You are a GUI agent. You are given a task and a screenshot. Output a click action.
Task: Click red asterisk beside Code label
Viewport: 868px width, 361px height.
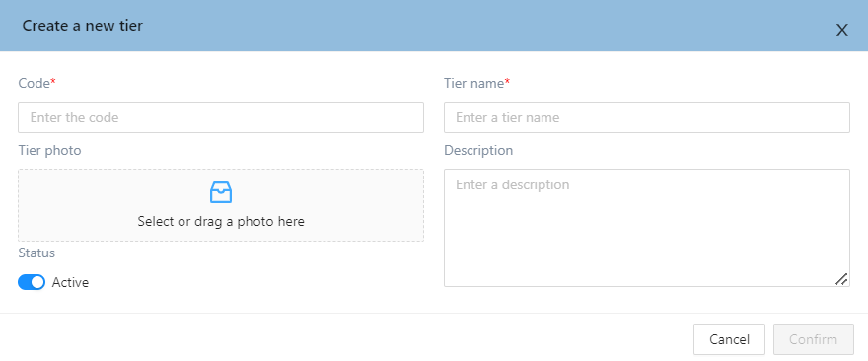click(53, 83)
